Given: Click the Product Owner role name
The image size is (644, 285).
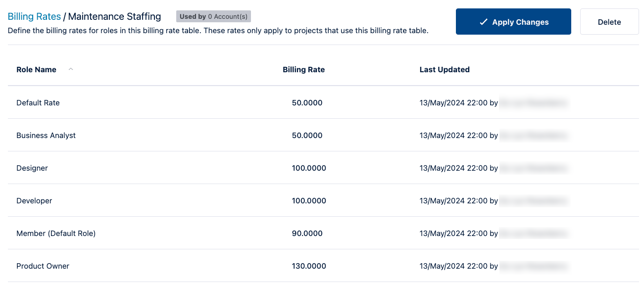Looking at the screenshot, I should (x=43, y=266).
